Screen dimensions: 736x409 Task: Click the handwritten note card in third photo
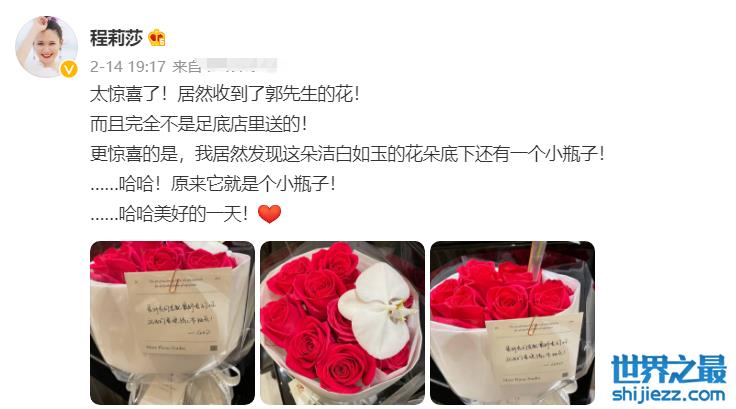tap(535, 350)
